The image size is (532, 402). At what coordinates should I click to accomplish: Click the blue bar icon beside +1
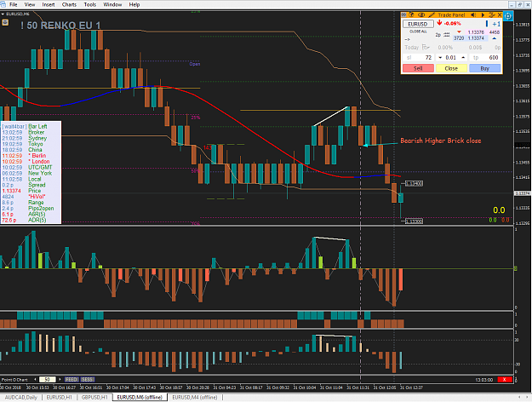pyautogui.click(x=487, y=24)
